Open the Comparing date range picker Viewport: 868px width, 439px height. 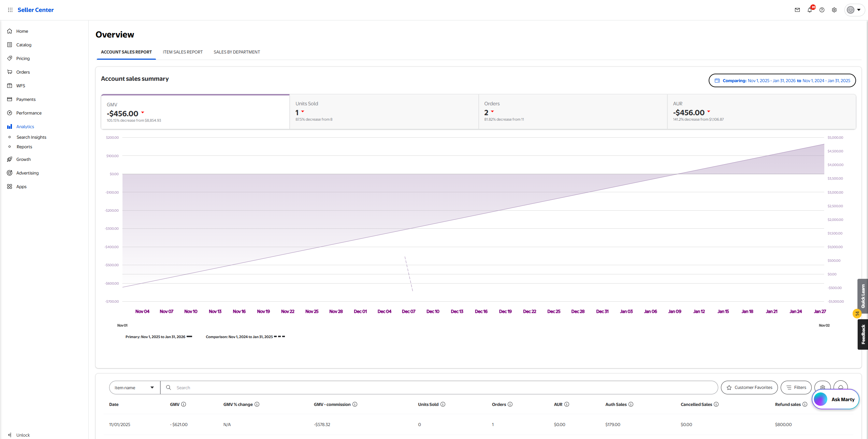click(x=782, y=80)
